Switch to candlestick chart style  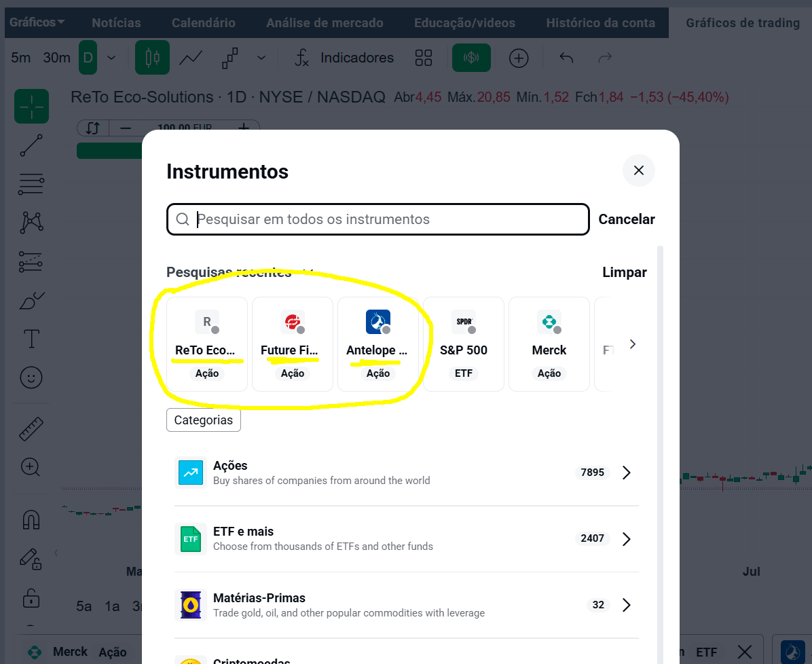coord(152,58)
